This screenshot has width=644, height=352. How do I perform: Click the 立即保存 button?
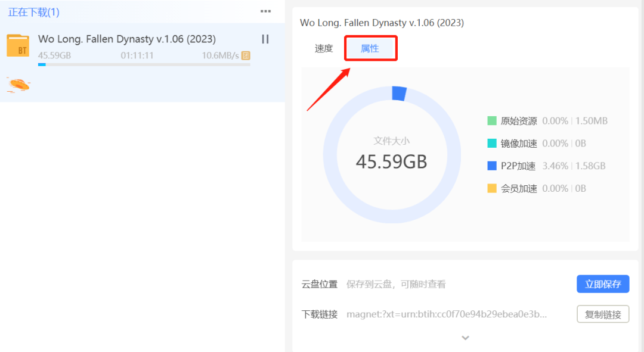click(x=603, y=284)
